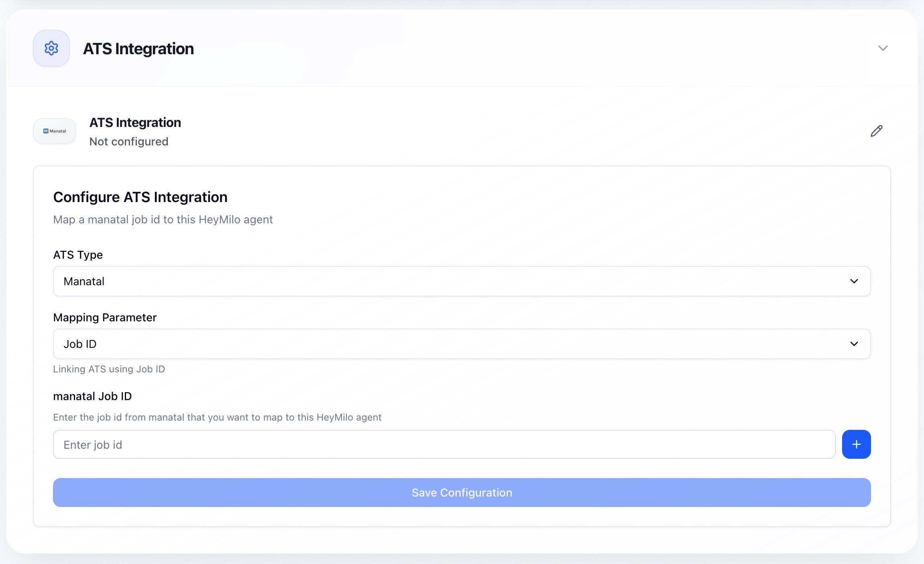Collapse the ATS Integration section chevron
Viewport: 924px width, 564px height.
pos(883,48)
